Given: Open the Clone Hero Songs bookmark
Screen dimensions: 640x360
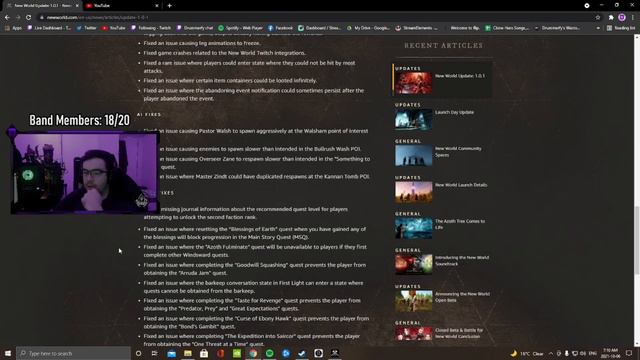Looking at the screenshot, I should click(507, 28).
